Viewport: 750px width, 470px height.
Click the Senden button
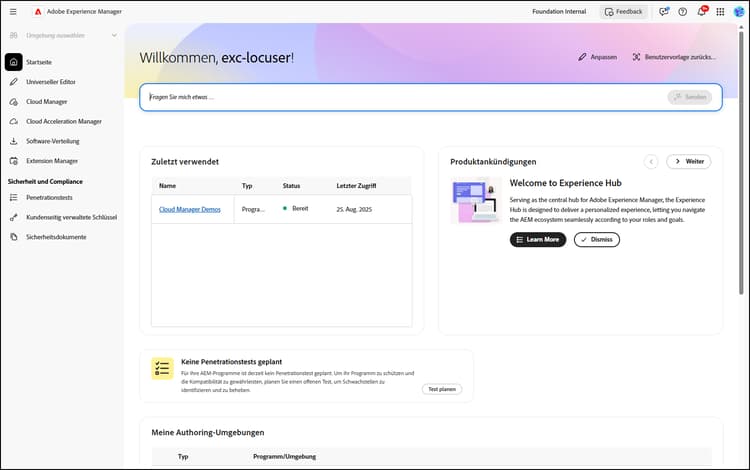(690, 97)
